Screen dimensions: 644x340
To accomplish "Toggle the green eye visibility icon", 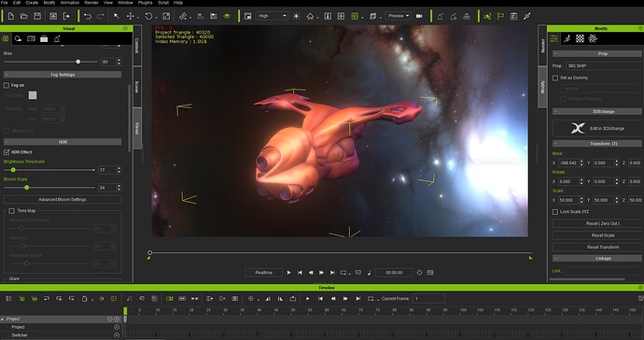I will tap(227, 16).
